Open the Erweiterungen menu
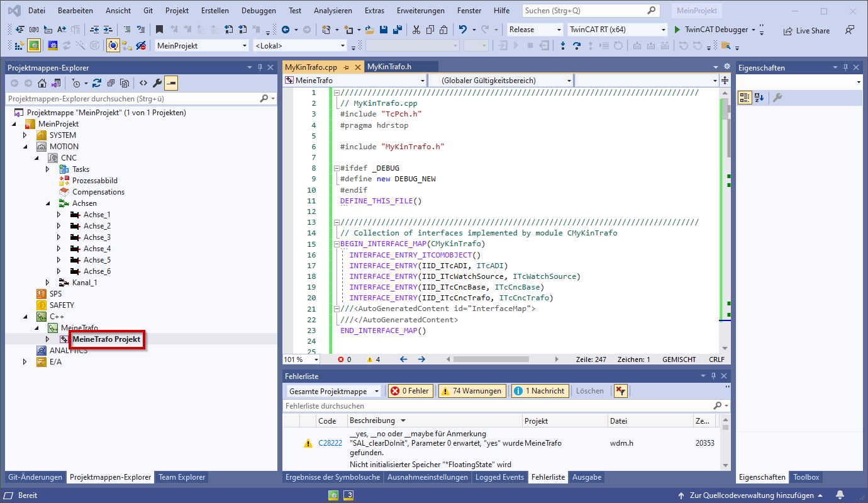Viewport: 868px width, 503px height. point(421,11)
